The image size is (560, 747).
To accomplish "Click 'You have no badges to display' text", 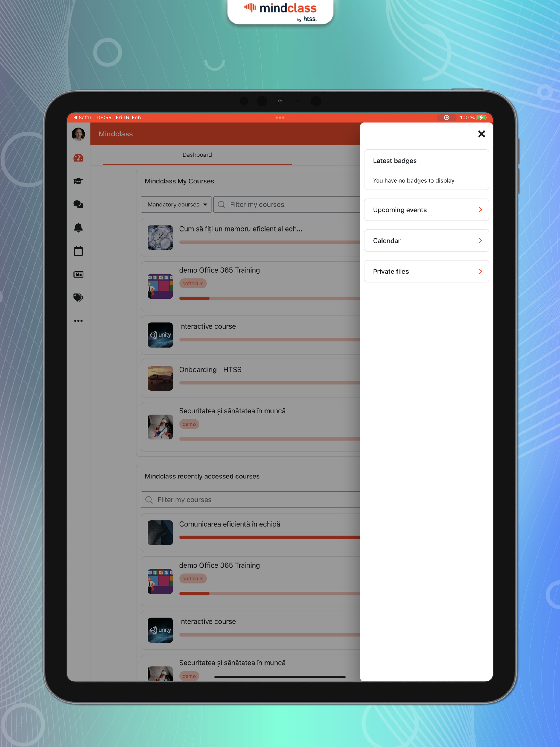I will (413, 181).
